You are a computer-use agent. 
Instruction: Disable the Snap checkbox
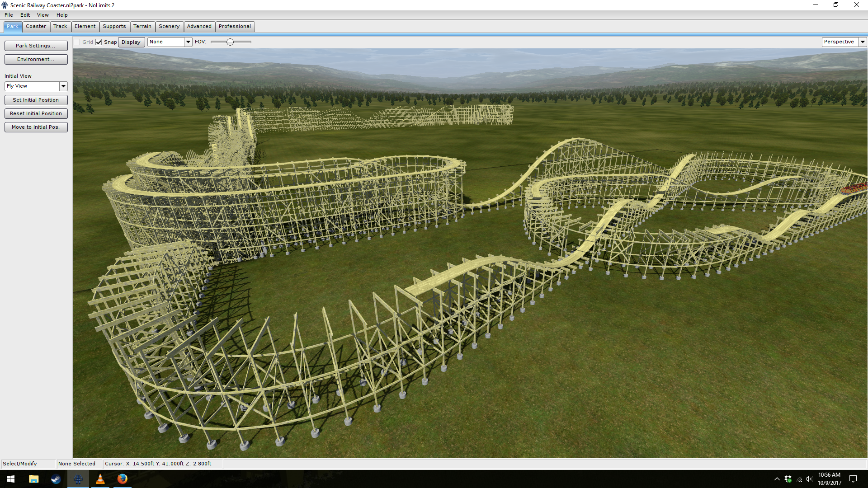coord(99,42)
